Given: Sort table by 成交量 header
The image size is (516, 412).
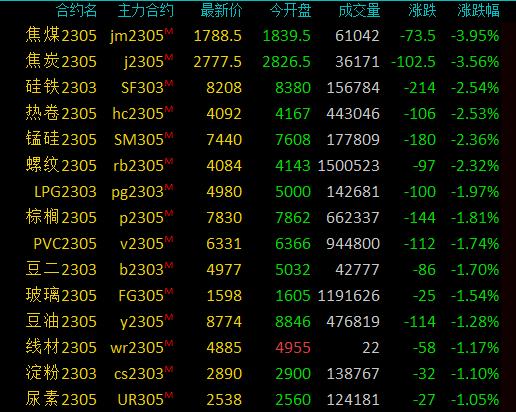Looking at the screenshot, I should tap(359, 10).
